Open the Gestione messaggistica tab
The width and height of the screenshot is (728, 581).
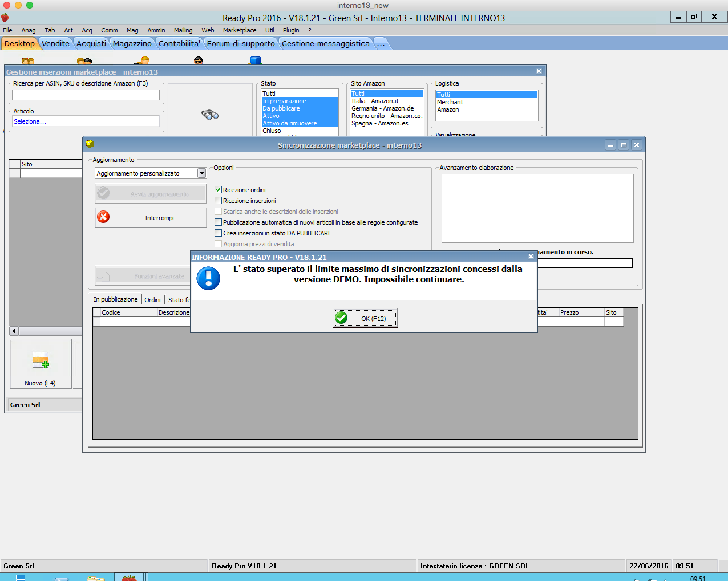tap(326, 43)
